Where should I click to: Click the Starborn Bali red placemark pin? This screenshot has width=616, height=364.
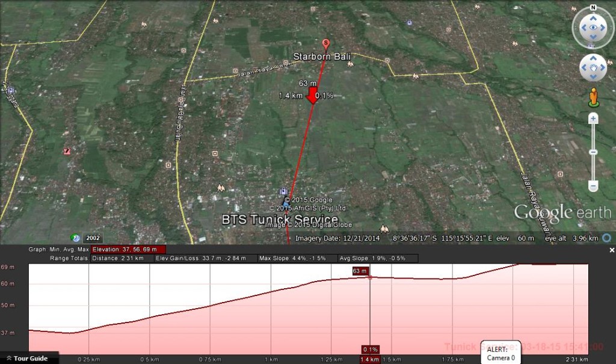click(325, 44)
